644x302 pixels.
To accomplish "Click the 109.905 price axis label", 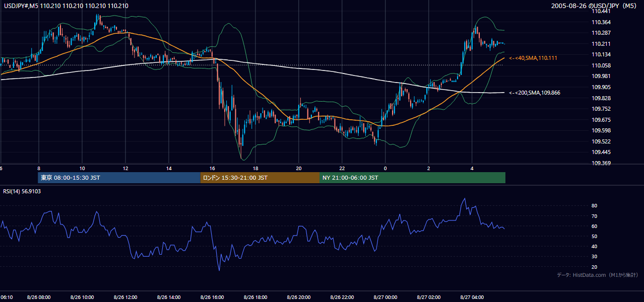I will 601,87.
